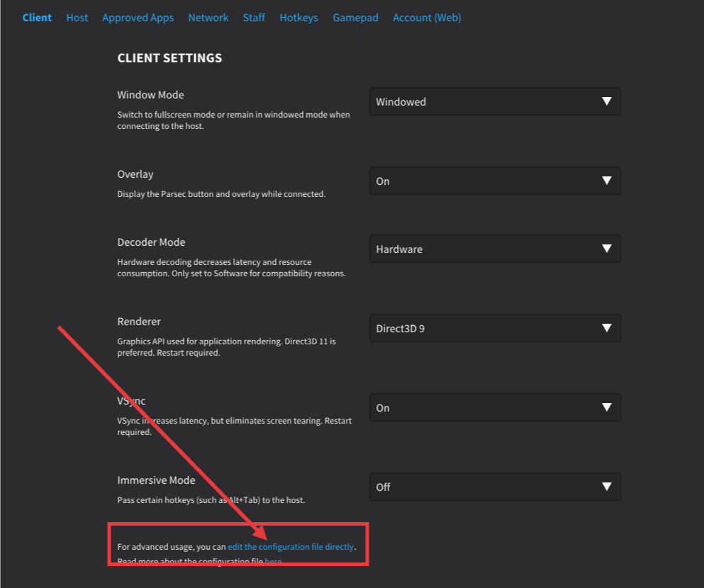The image size is (704, 588).
Task: Open the Decoder Mode dropdown
Action: 494,249
